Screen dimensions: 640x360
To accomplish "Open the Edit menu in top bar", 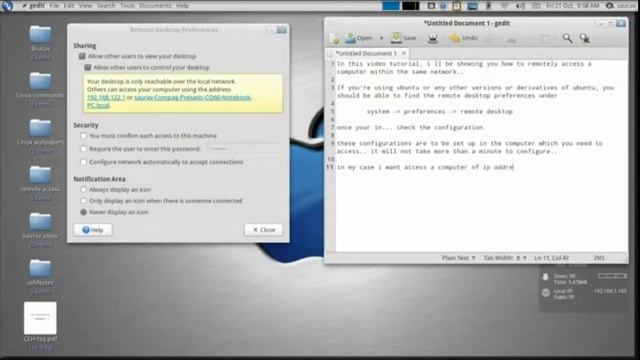I will coord(69,6).
